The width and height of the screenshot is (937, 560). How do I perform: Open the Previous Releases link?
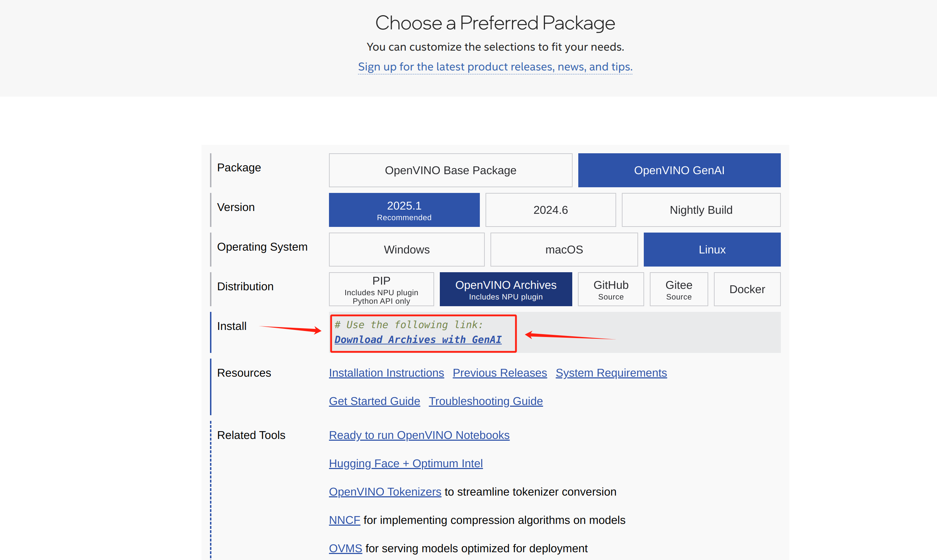click(499, 373)
